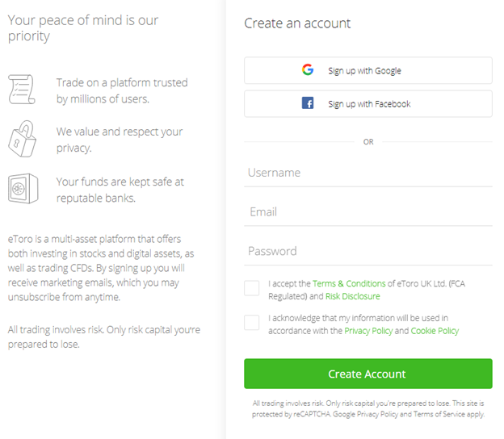The width and height of the screenshot is (504, 439).
Task: Click the reCAPTCHA disclaimer text
Action: 367,408
